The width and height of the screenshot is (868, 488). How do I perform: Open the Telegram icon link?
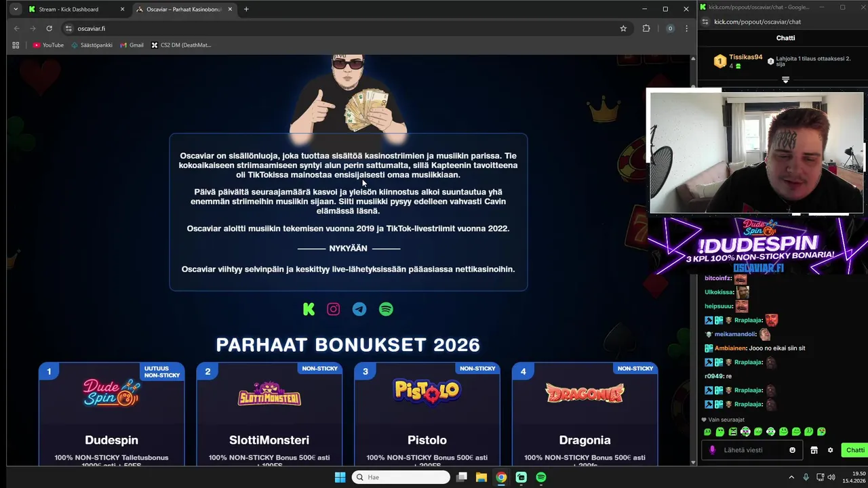(x=359, y=309)
